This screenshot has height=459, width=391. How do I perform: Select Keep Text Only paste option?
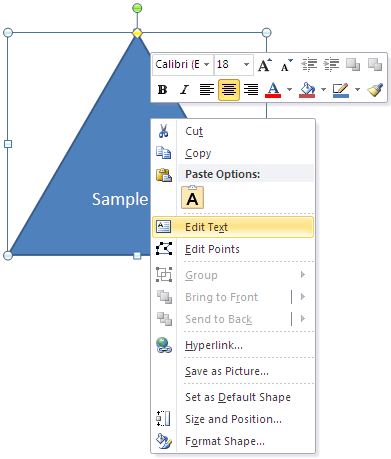click(192, 197)
